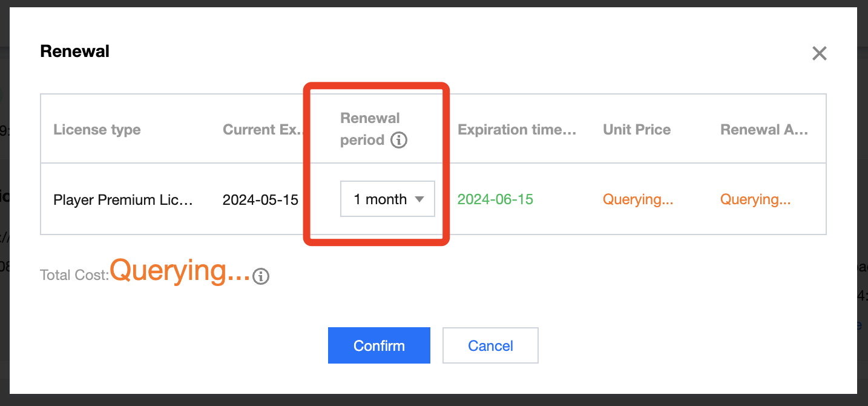868x406 pixels.
Task: Click the current expiration date 2024-05-15
Action: pos(260,199)
